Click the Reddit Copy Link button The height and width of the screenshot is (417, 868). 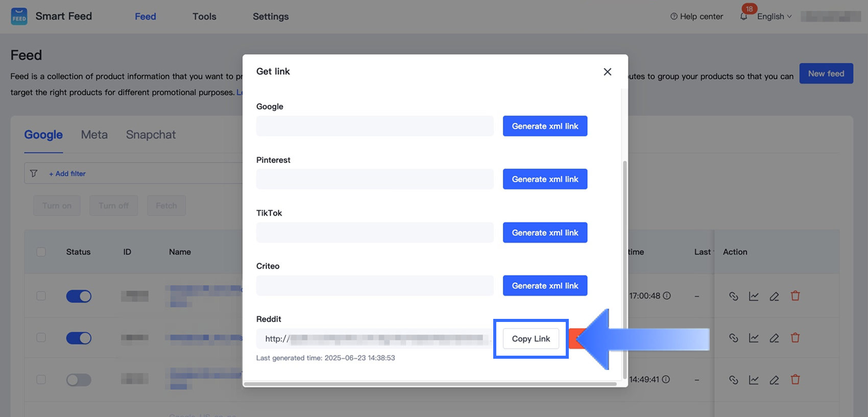click(531, 339)
